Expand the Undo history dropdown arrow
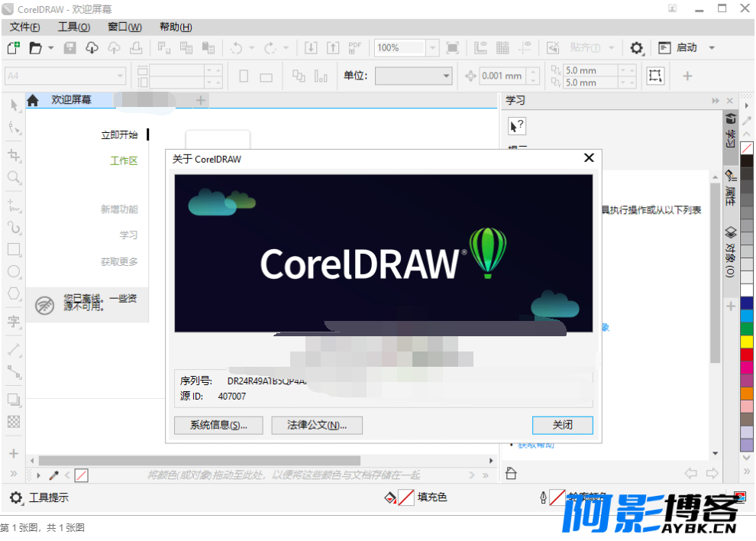Screen dimensions: 756x541 tap(252, 48)
